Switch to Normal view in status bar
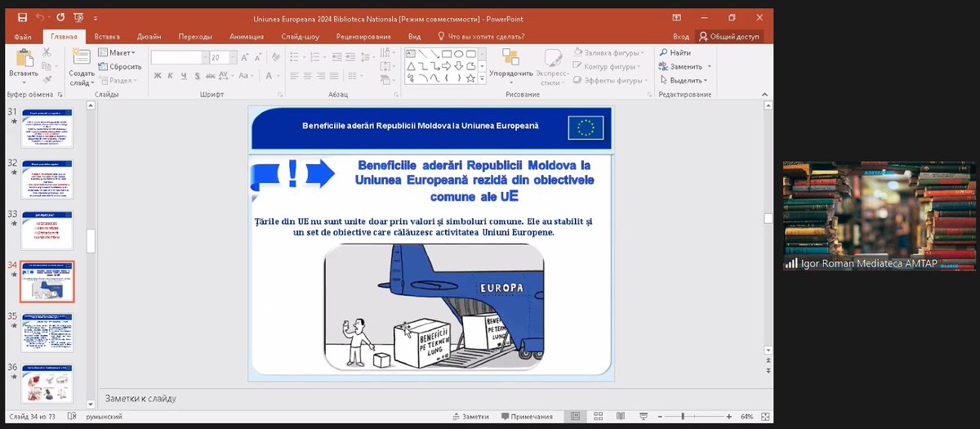The image size is (980, 429). (577, 417)
